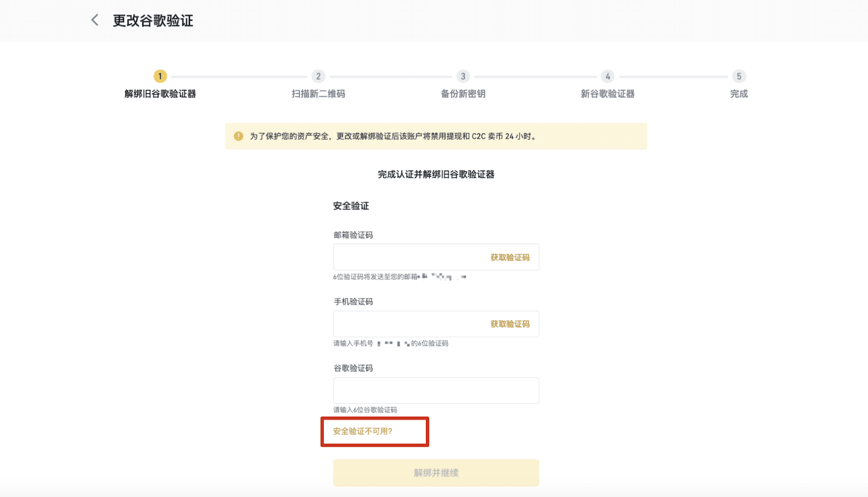Click the heading 完成认证并解绑旧谷歌验证器
The image size is (868, 497).
436,175
